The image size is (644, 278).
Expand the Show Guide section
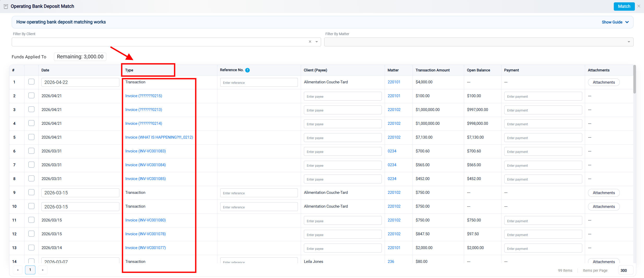[x=615, y=22]
